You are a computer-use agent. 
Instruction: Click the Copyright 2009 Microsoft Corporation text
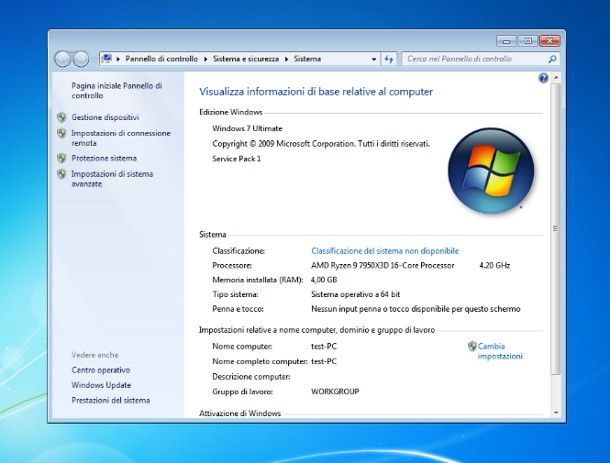click(x=321, y=144)
